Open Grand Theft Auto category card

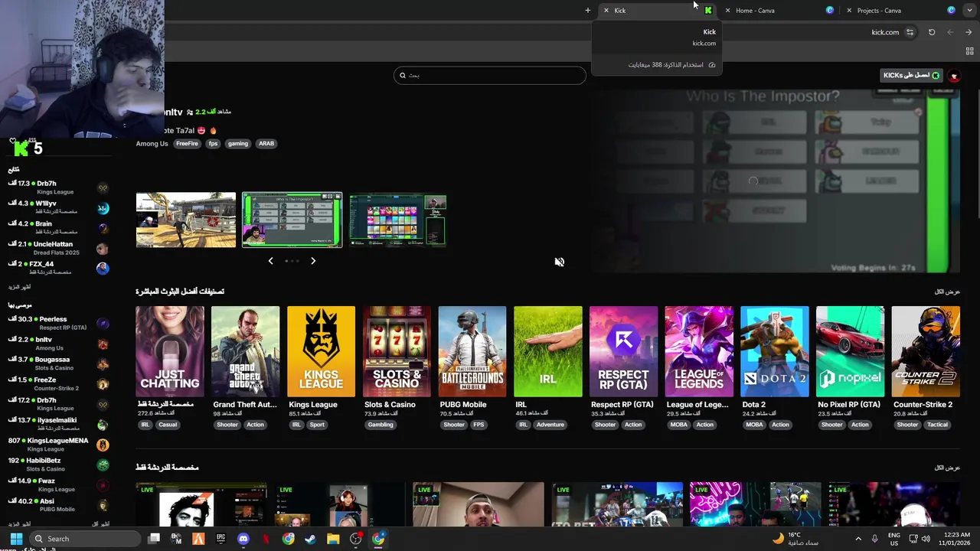[245, 351]
